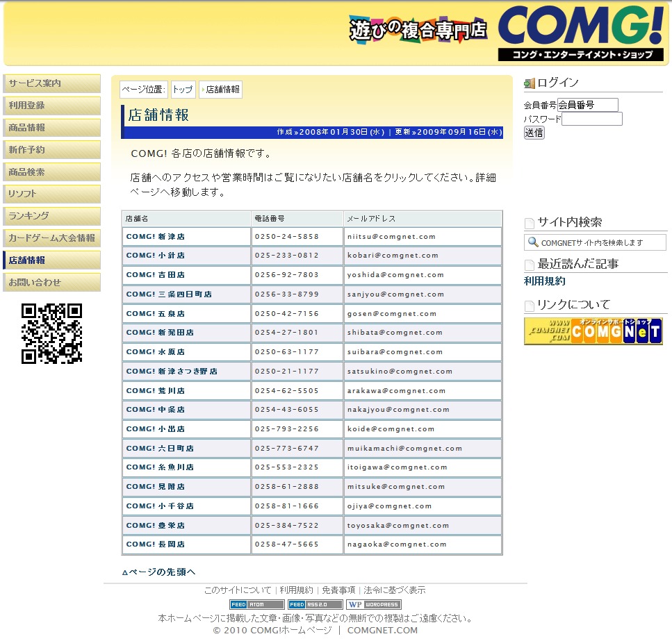
Task: Focus the COMGNET site search field
Action: click(595, 242)
